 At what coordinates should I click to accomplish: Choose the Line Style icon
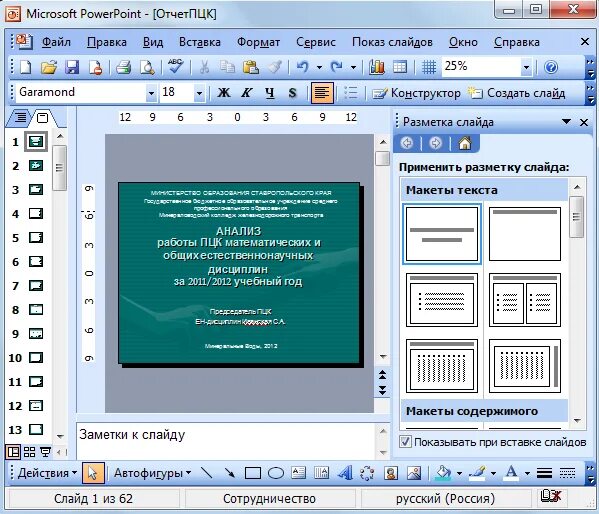(x=544, y=473)
